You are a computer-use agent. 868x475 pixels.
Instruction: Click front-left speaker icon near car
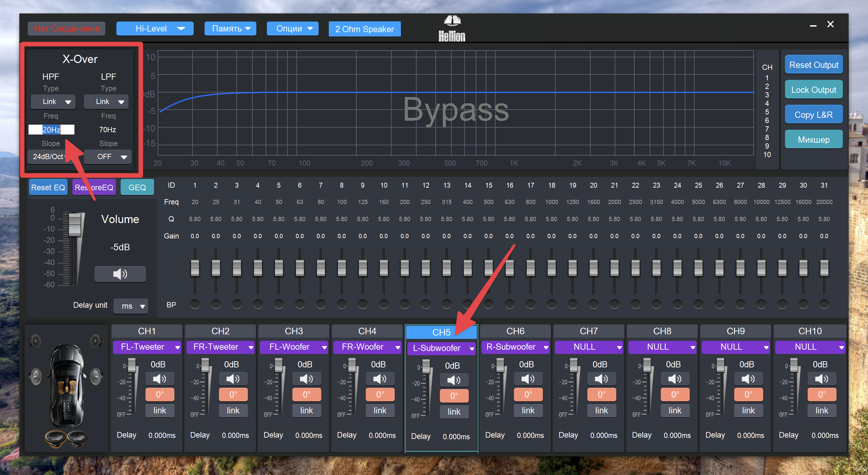tap(35, 341)
